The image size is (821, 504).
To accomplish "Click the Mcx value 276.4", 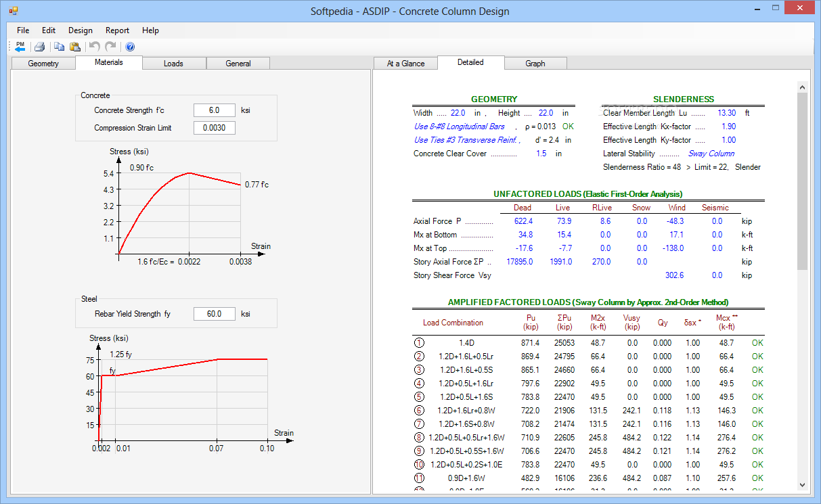I will (x=726, y=438).
